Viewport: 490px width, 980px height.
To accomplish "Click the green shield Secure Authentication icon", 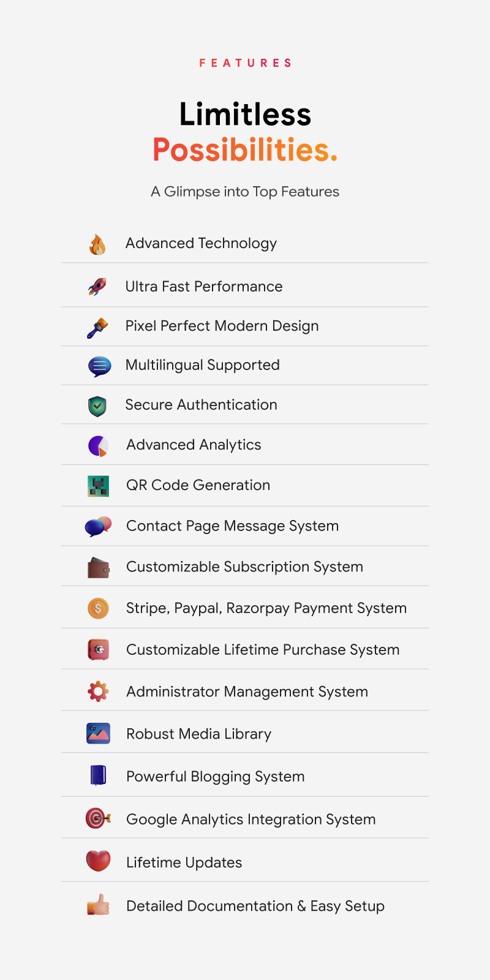I will point(97,406).
